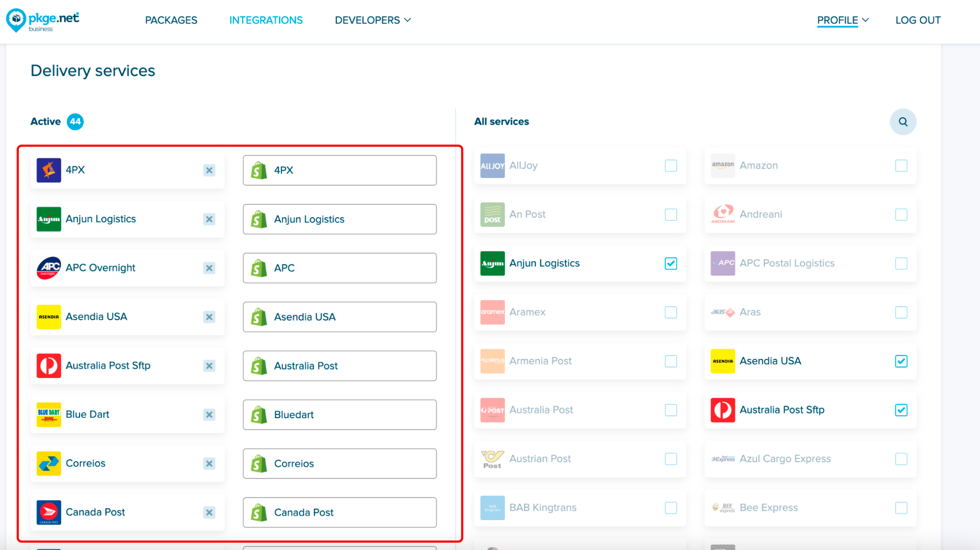Image resolution: width=980 pixels, height=550 pixels.
Task: Open the search services magnifier icon
Action: [903, 122]
